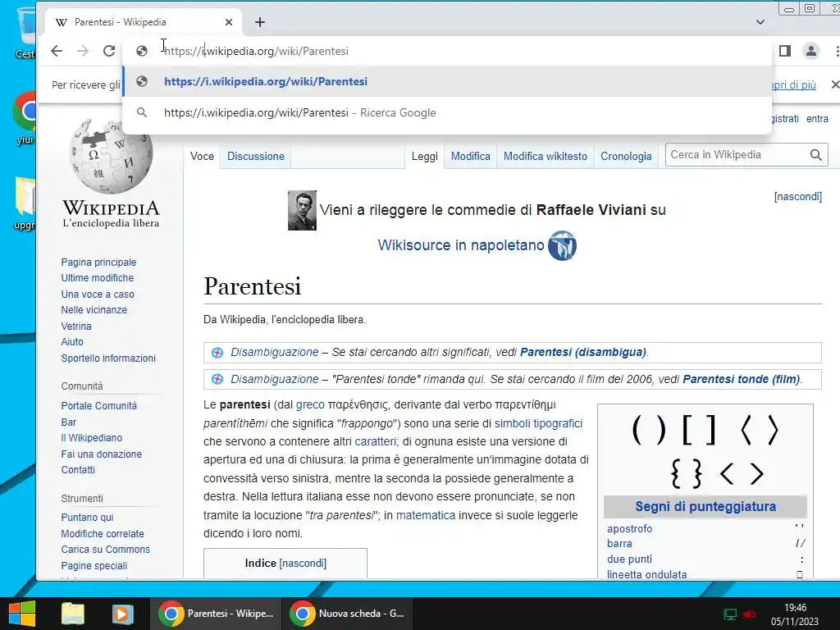Open Ultime modifiche in sidebar

click(98, 277)
